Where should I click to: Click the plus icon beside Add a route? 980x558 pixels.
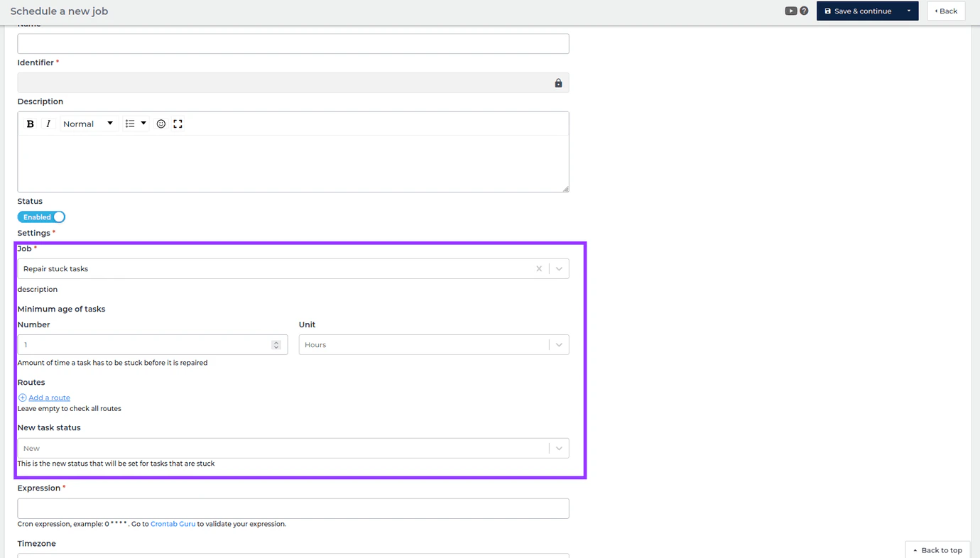[22, 398]
